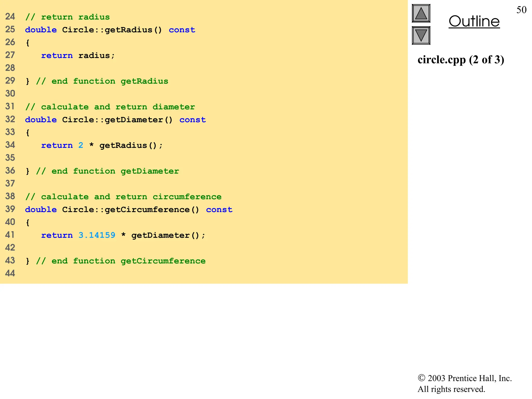532x399 pixels.
Task: Click the circle.cpp (2 of 3) title
Action: tap(461, 60)
